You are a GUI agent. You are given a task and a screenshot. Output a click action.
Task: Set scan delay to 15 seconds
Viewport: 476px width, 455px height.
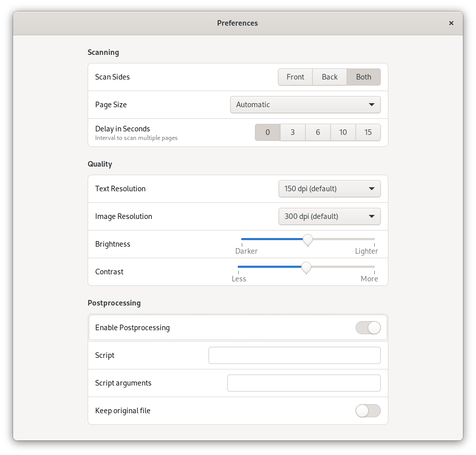tap(368, 132)
